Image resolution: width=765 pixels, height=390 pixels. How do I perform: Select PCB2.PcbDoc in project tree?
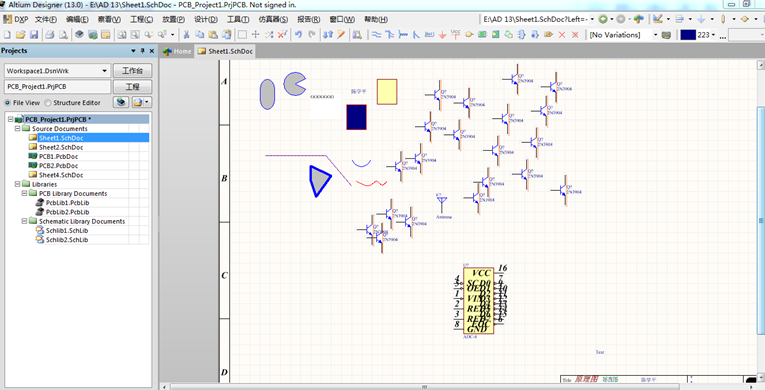pos(58,165)
